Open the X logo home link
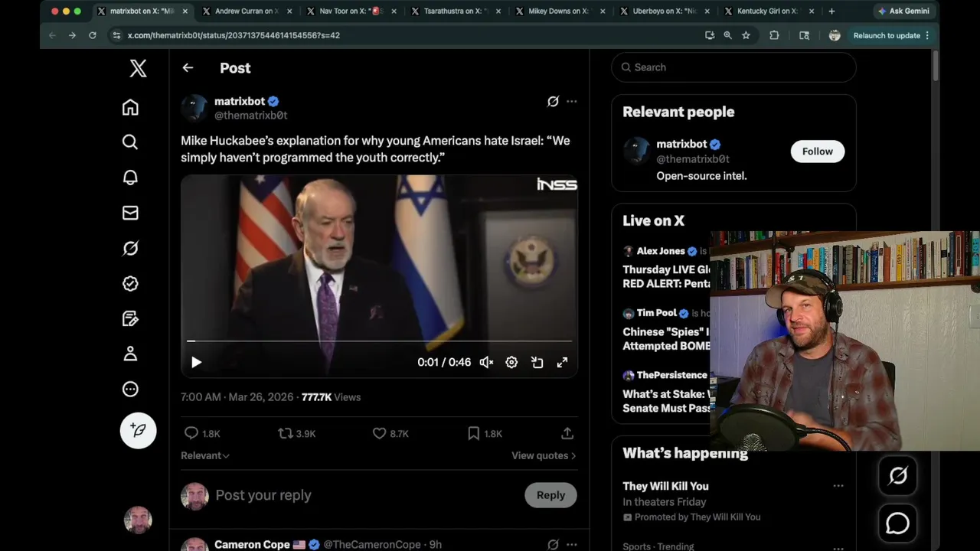980x551 pixels. [x=138, y=68]
